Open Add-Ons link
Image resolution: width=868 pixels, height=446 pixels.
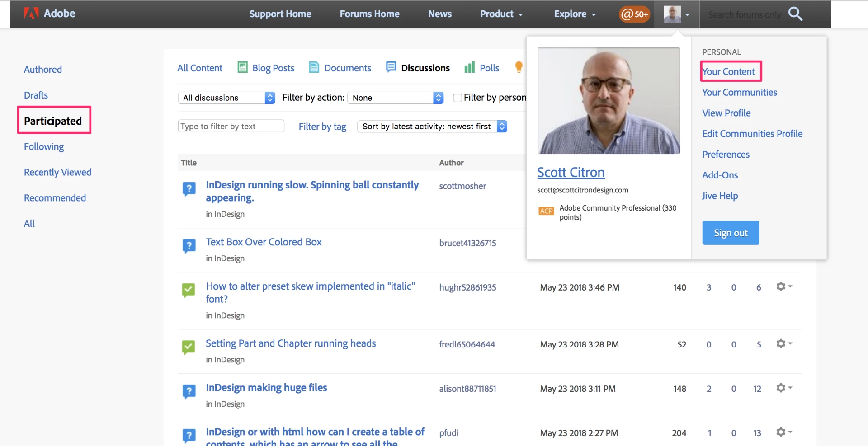[720, 175]
